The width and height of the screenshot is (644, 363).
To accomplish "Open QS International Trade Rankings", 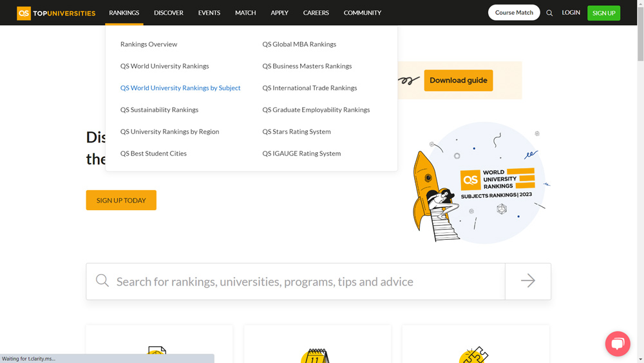I will [x=310, y=88].
